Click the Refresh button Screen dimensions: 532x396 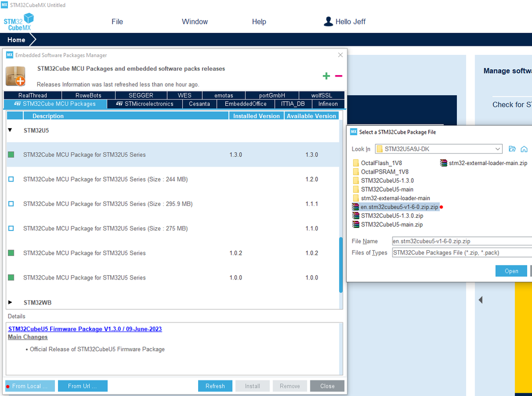[x=215, y=386]
